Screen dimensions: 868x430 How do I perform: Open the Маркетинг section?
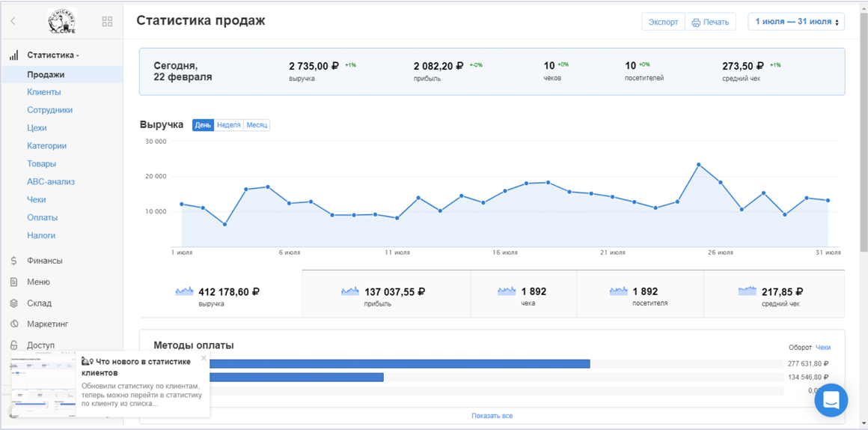point(48,324)
